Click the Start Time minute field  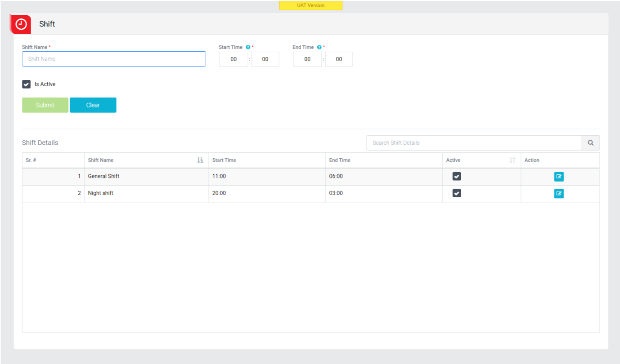pyautogui.click(x=265, y=59)
